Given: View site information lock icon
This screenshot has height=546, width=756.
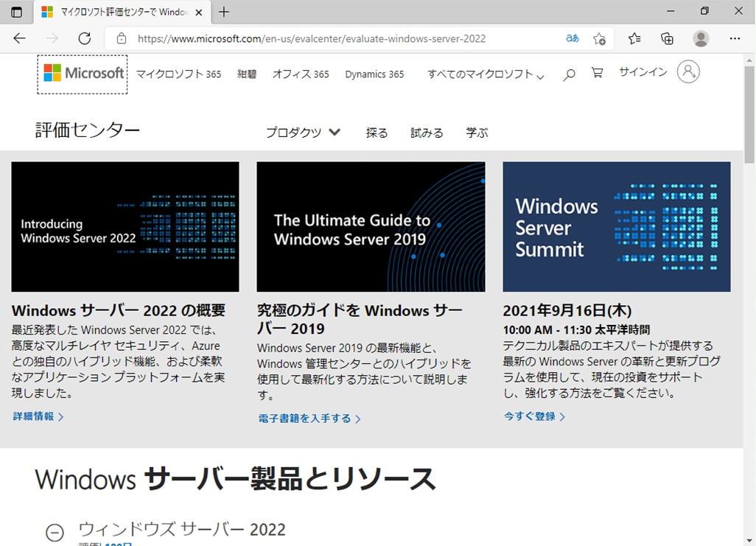Looking at the screenshot, I should [122, 38].
